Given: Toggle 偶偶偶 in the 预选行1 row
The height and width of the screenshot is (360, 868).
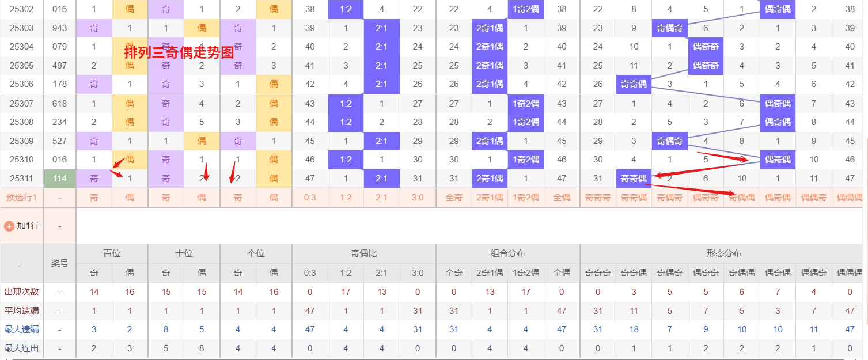Looking at the screenshot, I should point(850,198).
